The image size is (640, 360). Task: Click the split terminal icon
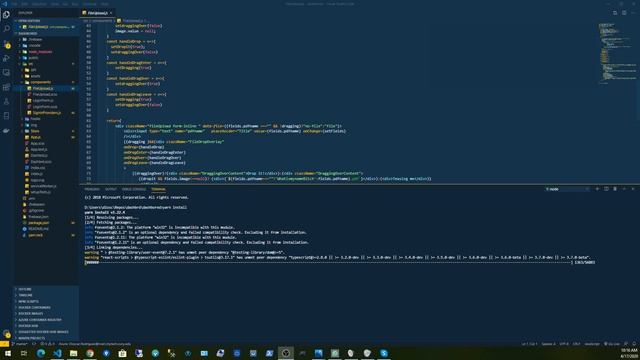(606, 189)
